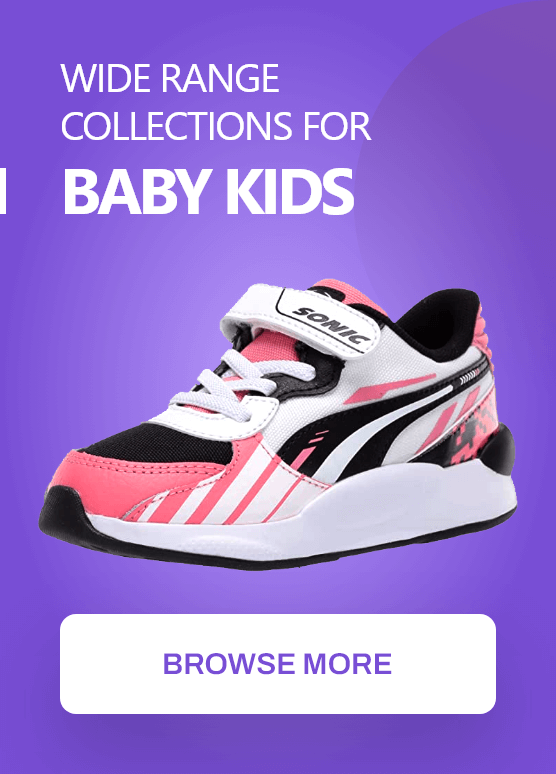Click the BROWSE MORE button

(x=278, y=663)
